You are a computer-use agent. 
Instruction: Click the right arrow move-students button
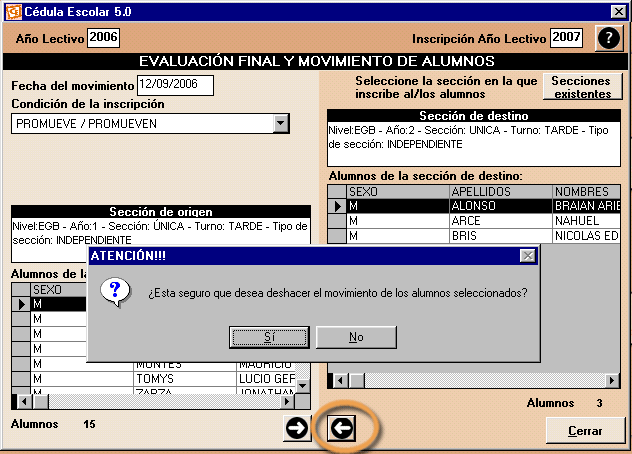click(297, 428)
